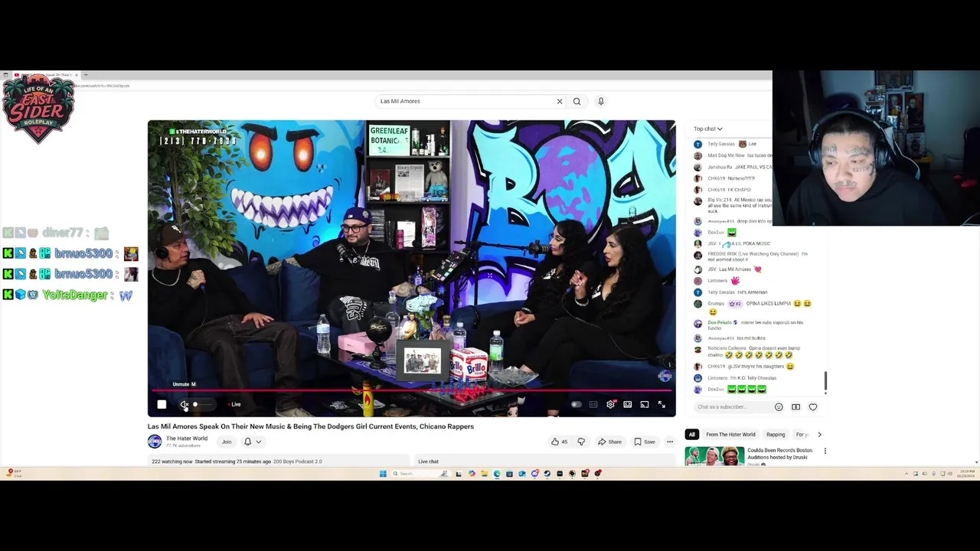Show hidden system tray icons chevron
Image resolution: width=980 pixels, height=551 pixels.
tap(906, 474)
